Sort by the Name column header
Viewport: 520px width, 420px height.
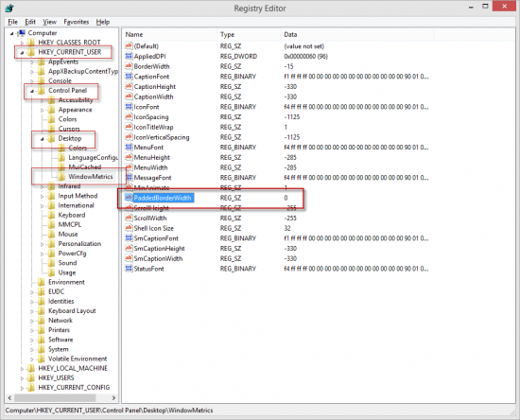click(169, 34)
